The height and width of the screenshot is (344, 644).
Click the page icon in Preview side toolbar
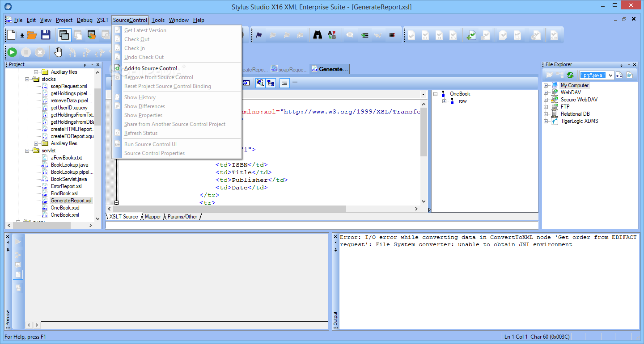(x=18, y=274)
